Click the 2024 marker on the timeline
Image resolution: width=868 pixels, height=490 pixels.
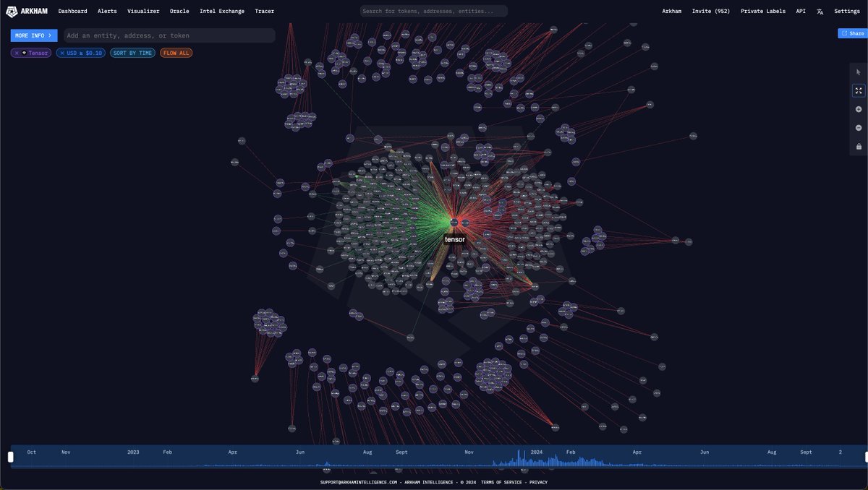pos(537,452)
